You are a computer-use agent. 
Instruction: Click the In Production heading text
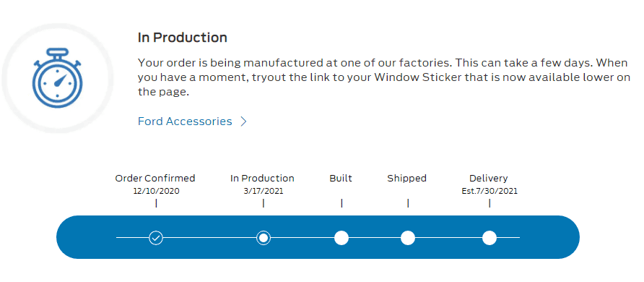pyautogui.click(x=183, y=38)
